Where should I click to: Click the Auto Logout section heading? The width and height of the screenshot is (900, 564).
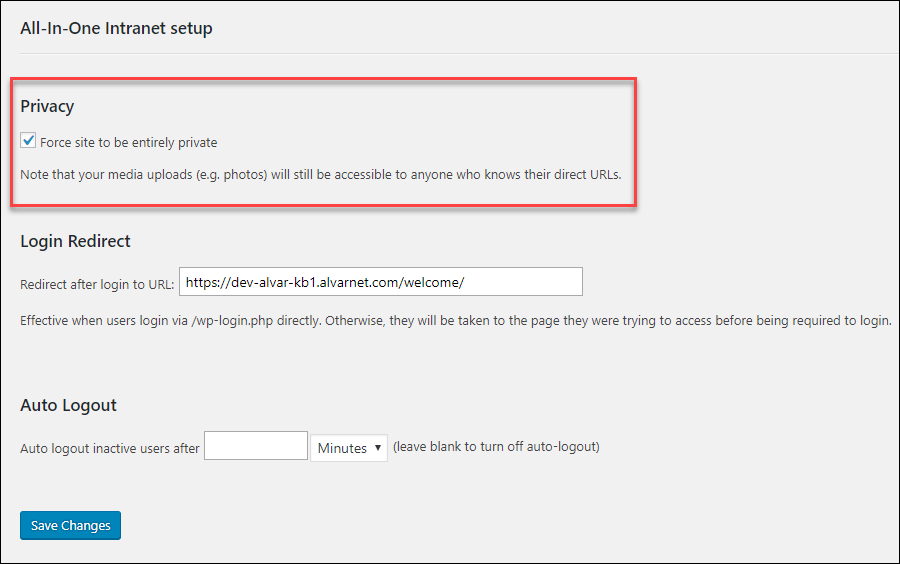68,405
